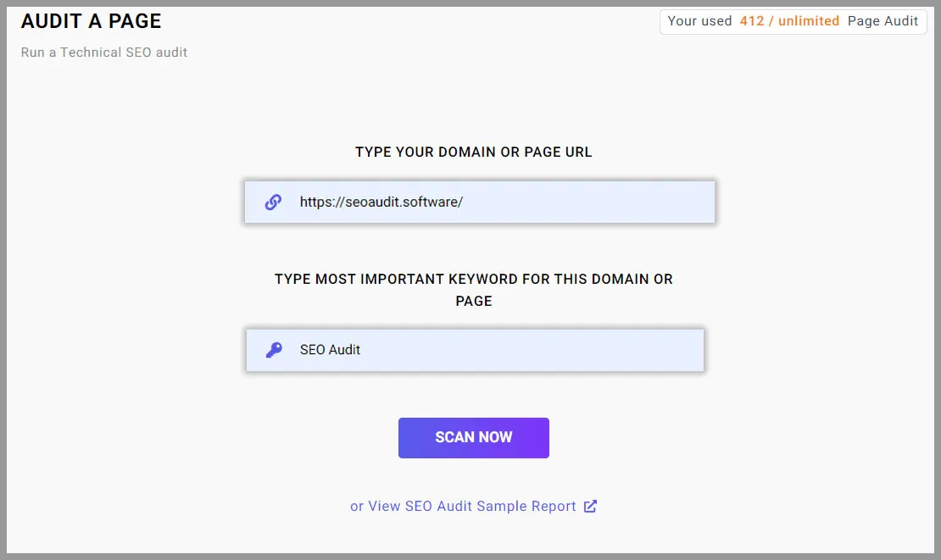Click the external link icon beside Sample Report

[x=591, y=506]
